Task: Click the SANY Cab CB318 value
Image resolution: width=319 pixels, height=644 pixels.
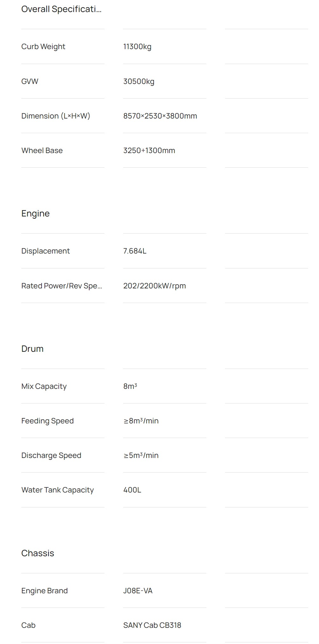Action: pos(152,625)
